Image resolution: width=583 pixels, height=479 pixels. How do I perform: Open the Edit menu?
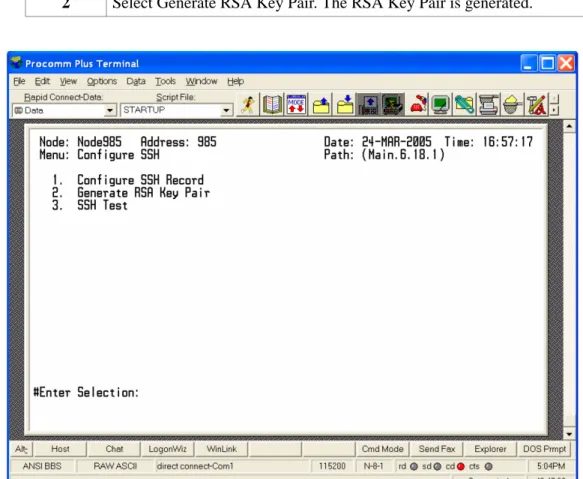tap(42, 81)
